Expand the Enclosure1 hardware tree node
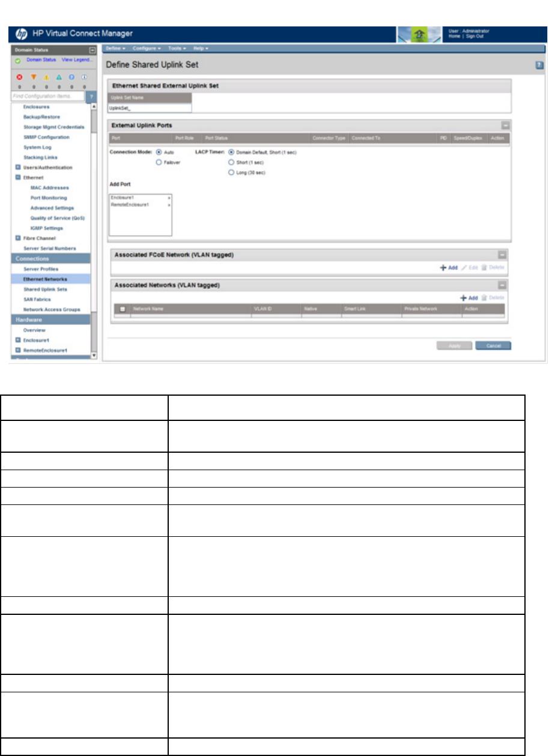The image size is (552, 756). (17, 340)
